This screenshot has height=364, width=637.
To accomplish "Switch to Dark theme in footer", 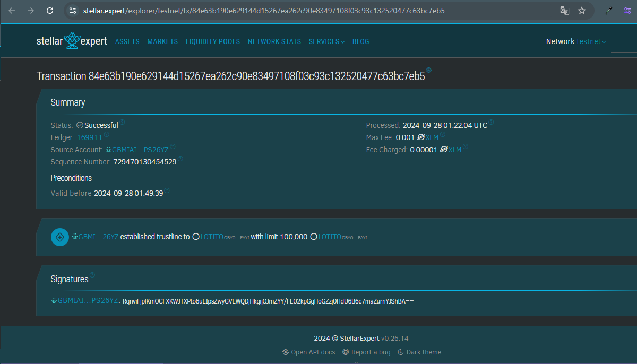I will tap(419, 352).
